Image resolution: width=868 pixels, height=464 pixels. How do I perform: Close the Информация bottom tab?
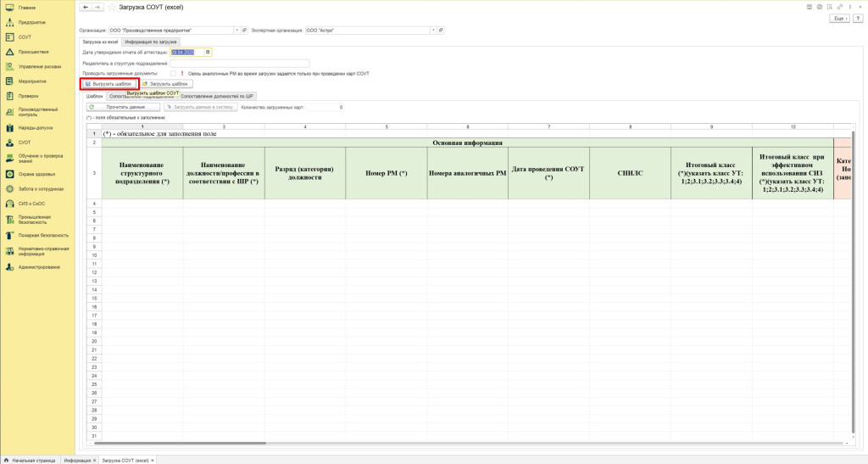95,460
